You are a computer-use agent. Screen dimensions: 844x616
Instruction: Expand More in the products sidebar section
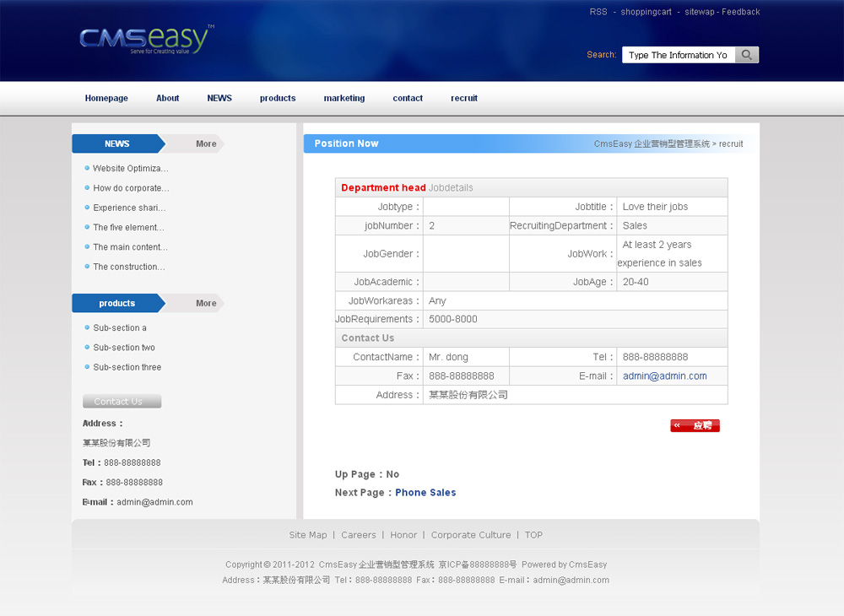tap(206, 304)
